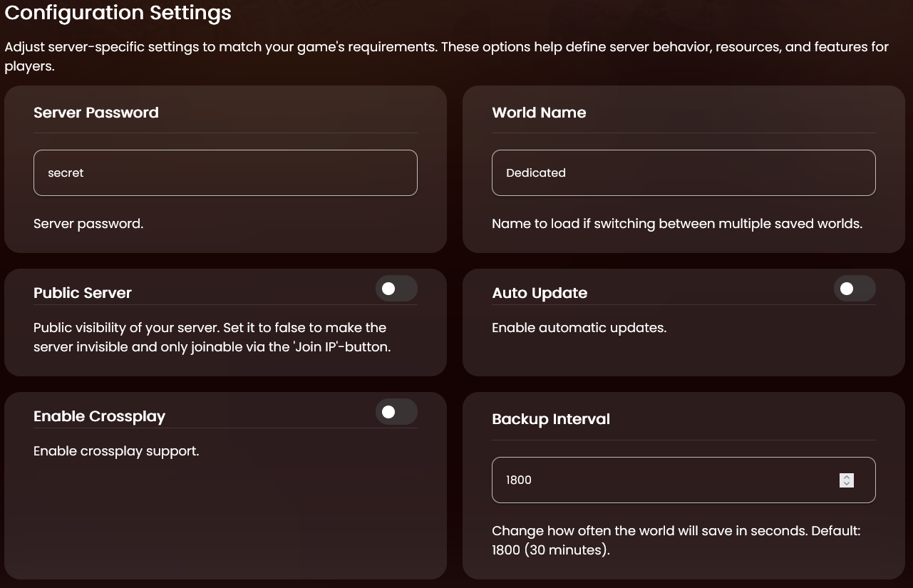Click the Auto Update label text
Viewport: 913px width, 588px height.
[x=540, y=293]
